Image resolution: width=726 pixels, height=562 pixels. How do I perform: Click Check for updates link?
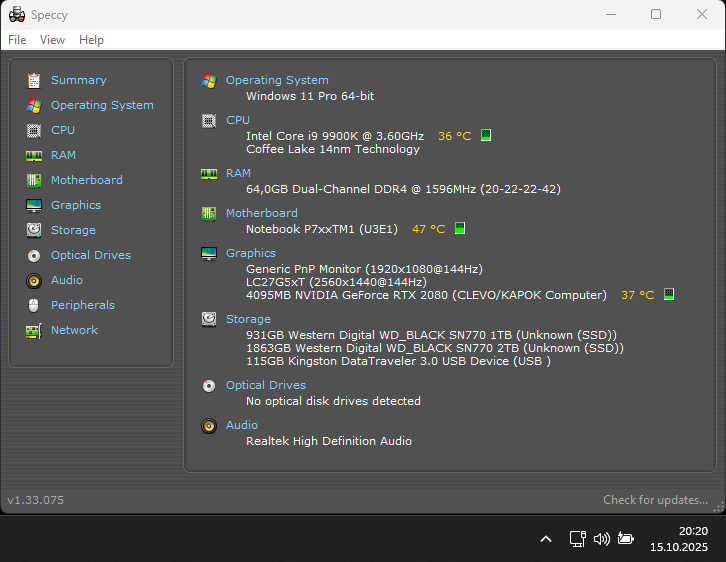pyautogui.click(x=655, y=500)
